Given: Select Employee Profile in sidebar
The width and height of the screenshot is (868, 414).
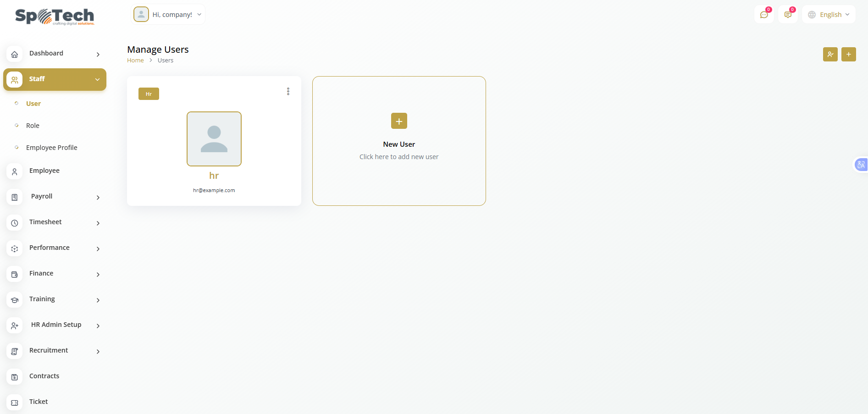Looking at the screenshot, I should 51,148.
